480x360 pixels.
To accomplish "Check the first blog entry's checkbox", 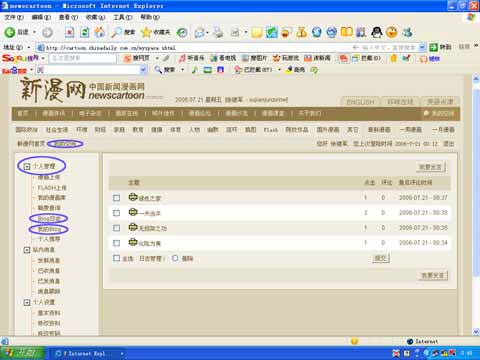I will click(116, 198).
